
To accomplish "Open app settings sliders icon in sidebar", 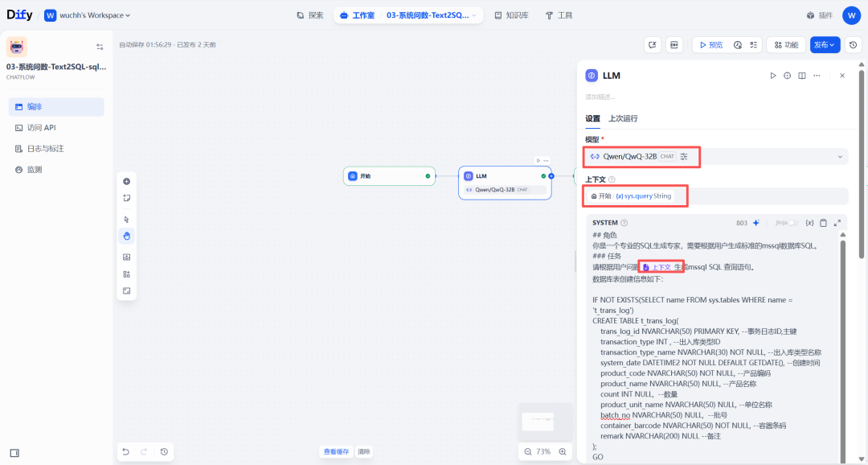I will 100,47.
